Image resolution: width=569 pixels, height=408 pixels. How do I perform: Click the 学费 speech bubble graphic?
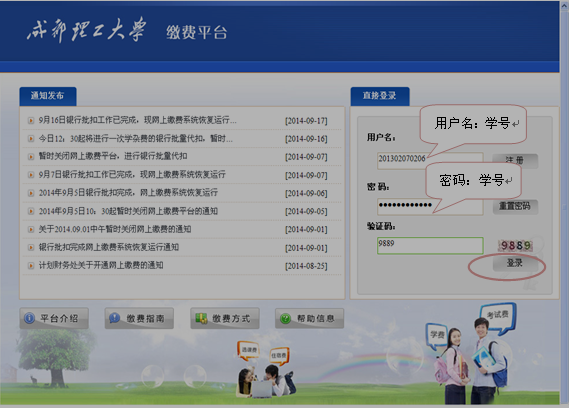point(437,335)
